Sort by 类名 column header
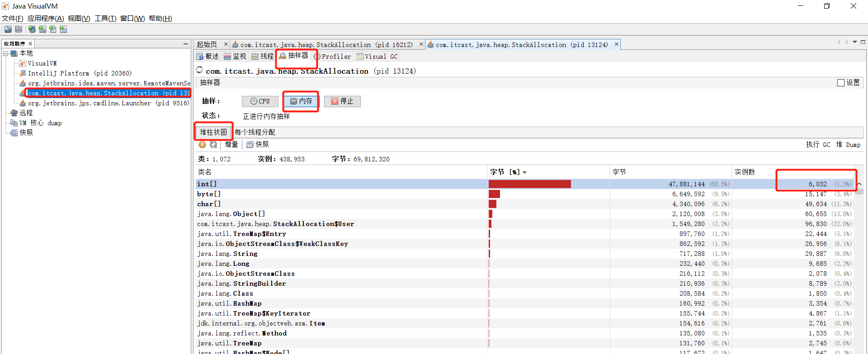868x354 pixels. (341, 172)
